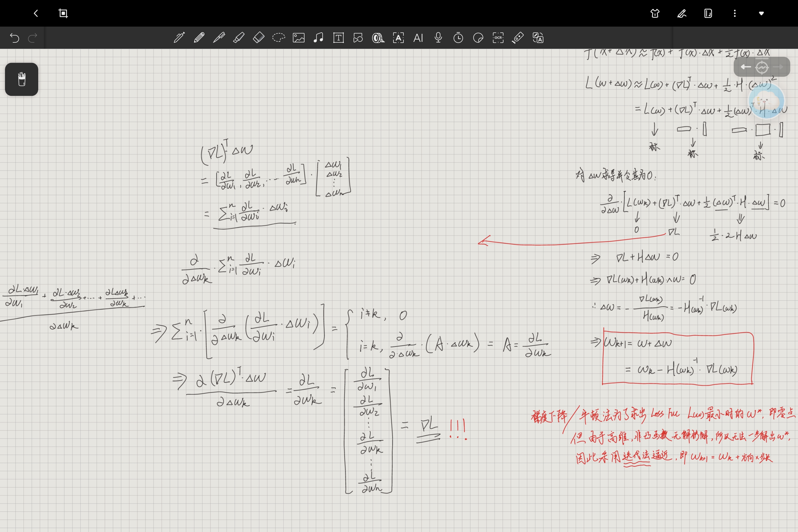Insert an image with picture icon
This screenshot has width=798, height=532.
tap(299, 37)
